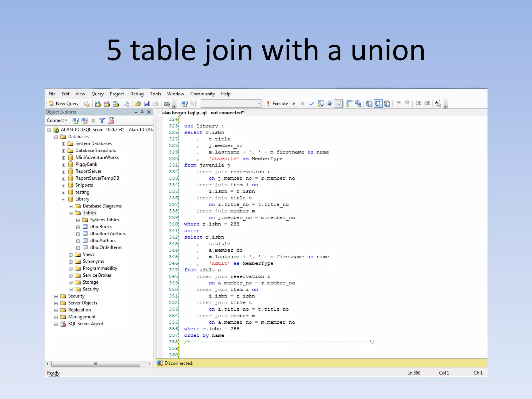Open Database Engine Query icon

point(87,104)
